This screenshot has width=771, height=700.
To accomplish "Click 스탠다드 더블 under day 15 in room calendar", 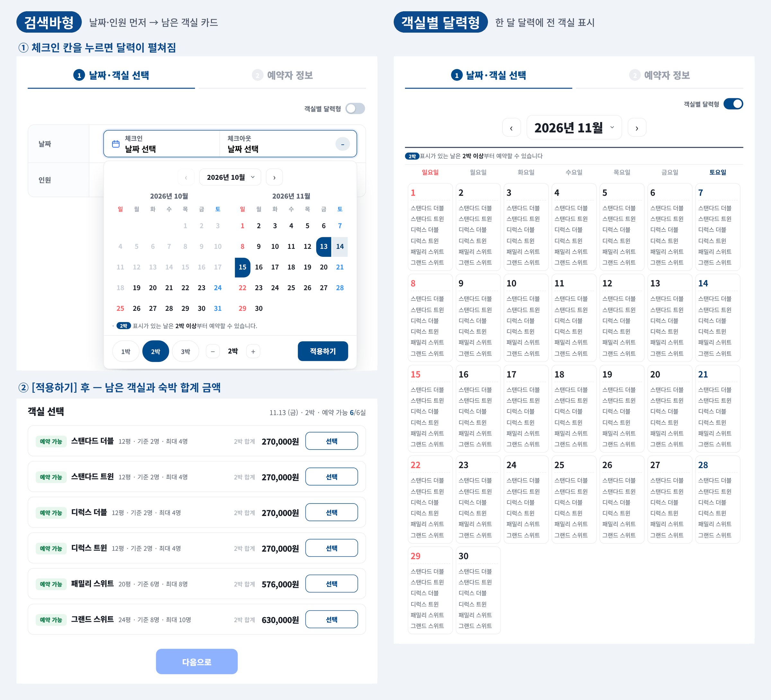I will click(x=427, y=390).
